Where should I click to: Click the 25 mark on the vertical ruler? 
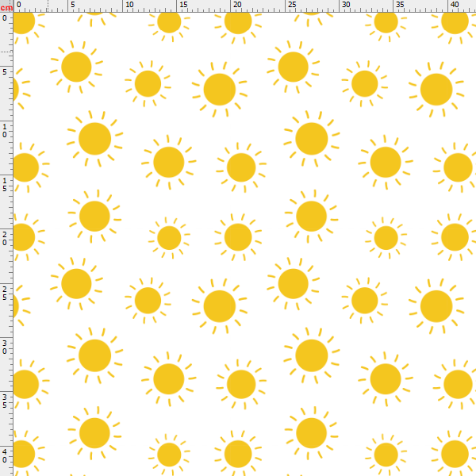point(5,293)
